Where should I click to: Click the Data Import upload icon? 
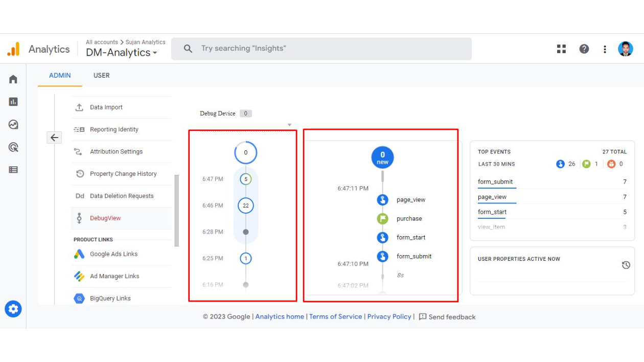click(x=79, y=107)
